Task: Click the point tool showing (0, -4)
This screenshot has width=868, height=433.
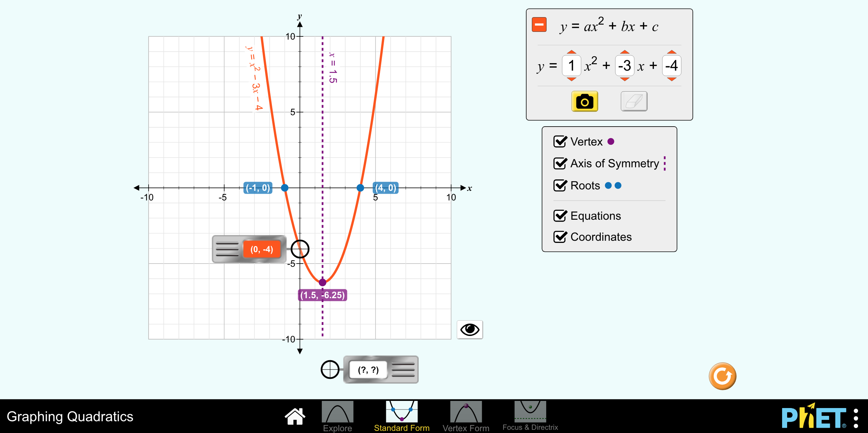Action: 262,249
